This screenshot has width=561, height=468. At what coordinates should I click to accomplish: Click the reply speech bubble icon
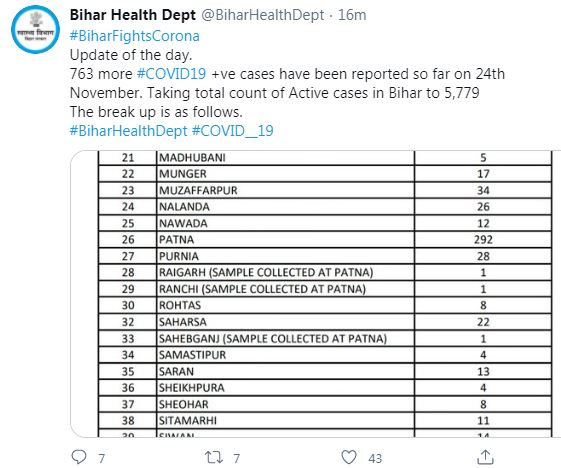(x=79, y=457)
